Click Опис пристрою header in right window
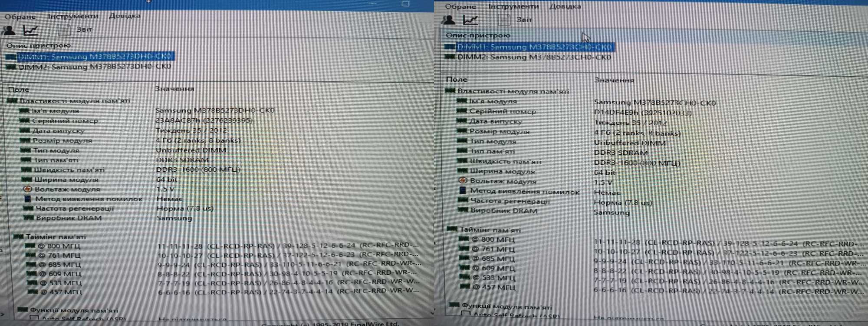Image resolution: width=868 pixels, height=326 pixels. pyautogui.click(x=478, y=35)
